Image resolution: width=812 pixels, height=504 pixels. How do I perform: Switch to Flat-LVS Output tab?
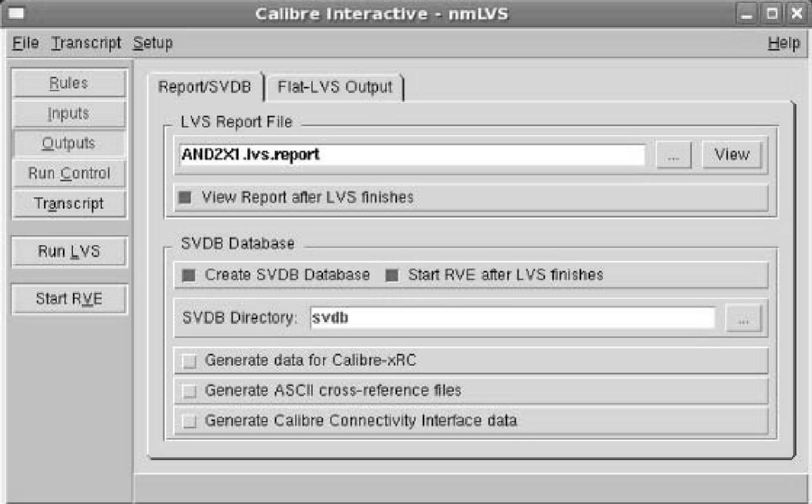point(335,87)
